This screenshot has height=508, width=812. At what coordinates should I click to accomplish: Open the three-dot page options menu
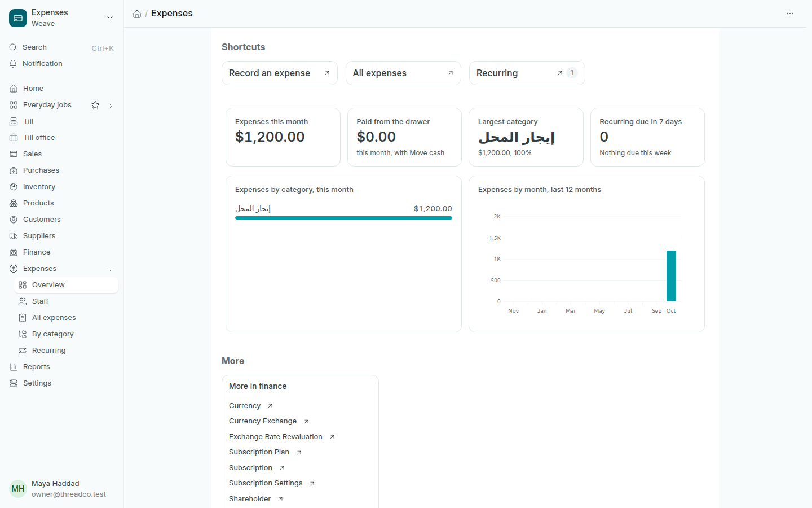(x=790, y=14)
